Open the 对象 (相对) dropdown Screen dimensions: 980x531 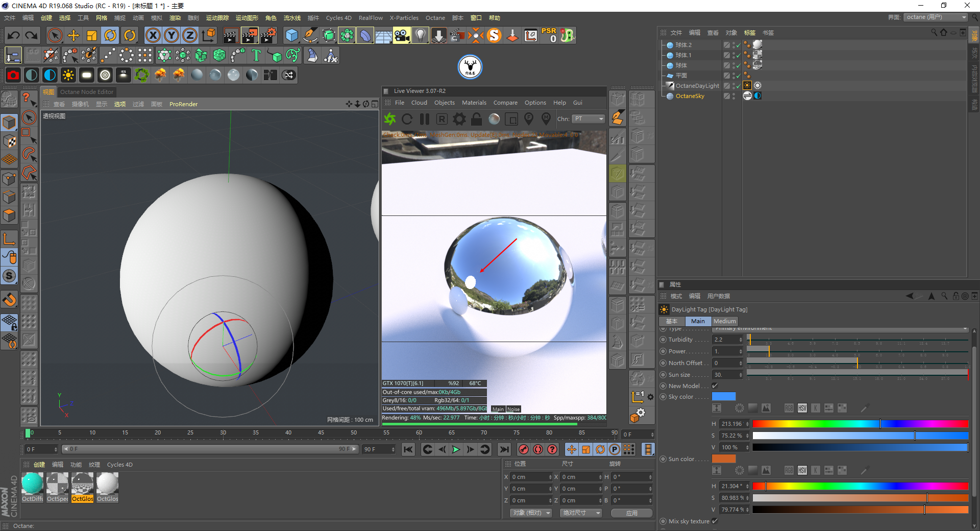(531, 513)
